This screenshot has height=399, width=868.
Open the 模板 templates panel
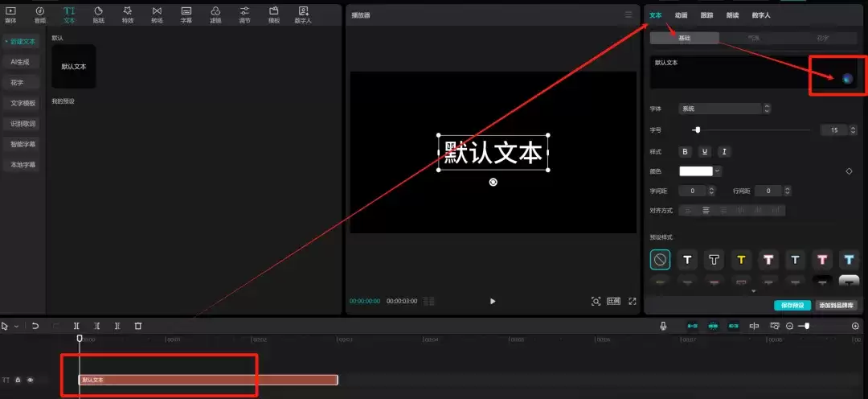273,15
